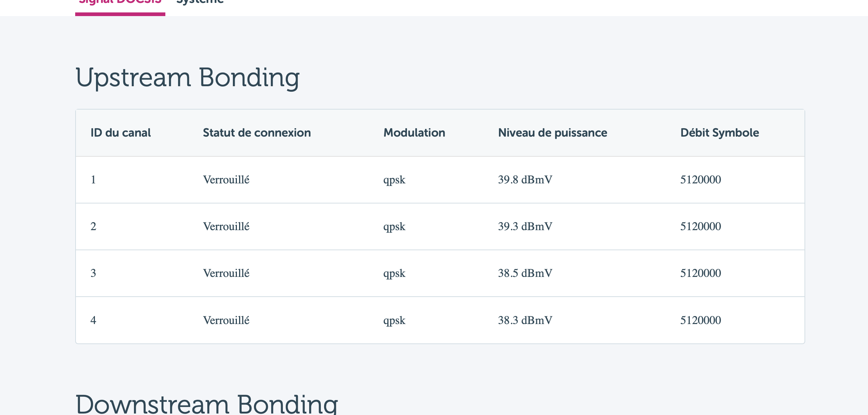Click the Upstream Bonding heading

[187, 77]
